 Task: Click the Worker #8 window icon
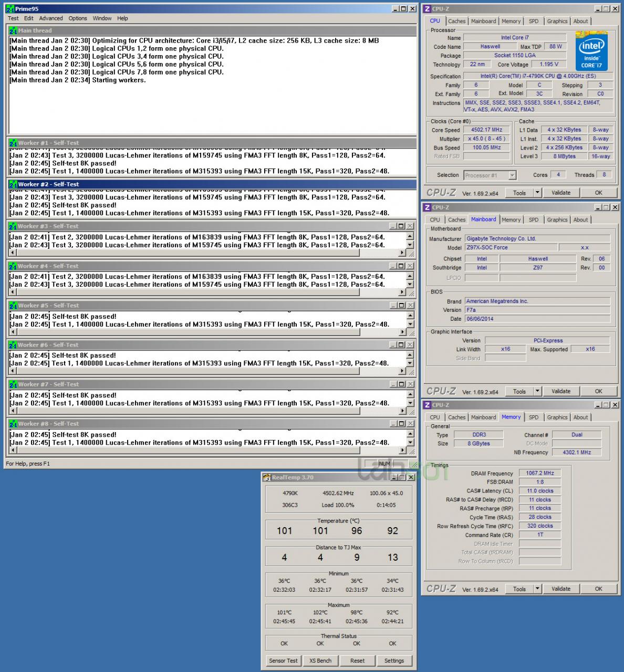click(13, 424)
